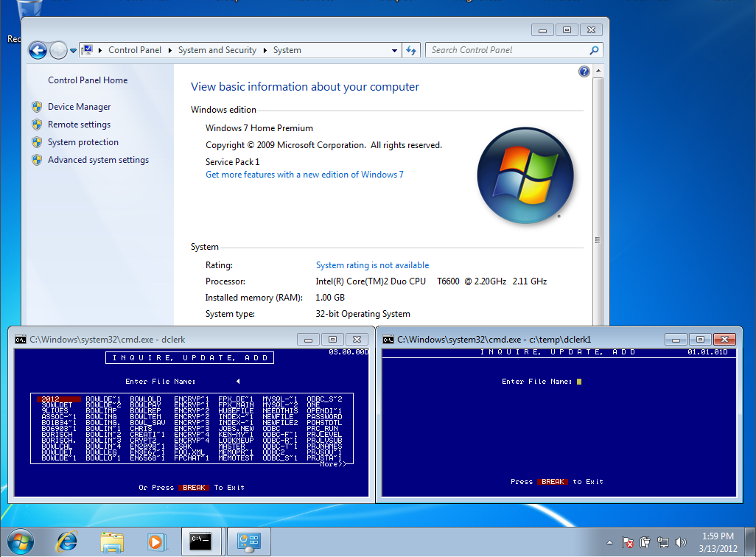Select the PASSWORD entry in the file list

click(x=324, y=417)
